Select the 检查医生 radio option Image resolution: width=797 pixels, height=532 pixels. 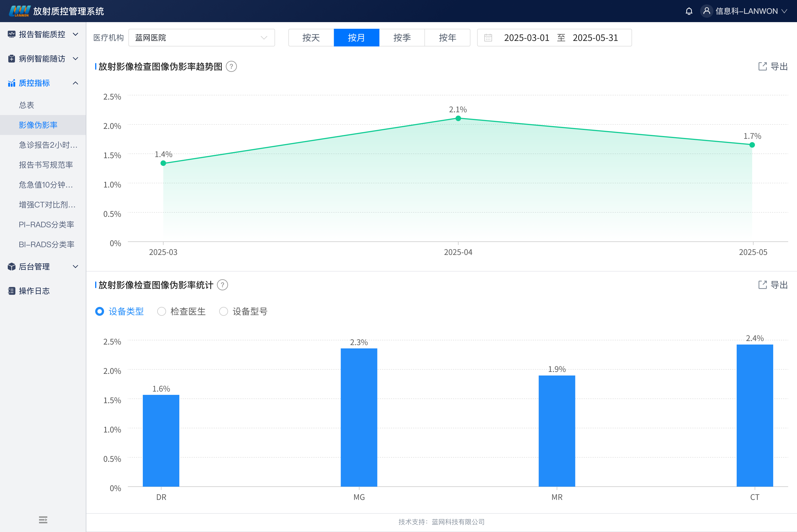click(162, 311)
